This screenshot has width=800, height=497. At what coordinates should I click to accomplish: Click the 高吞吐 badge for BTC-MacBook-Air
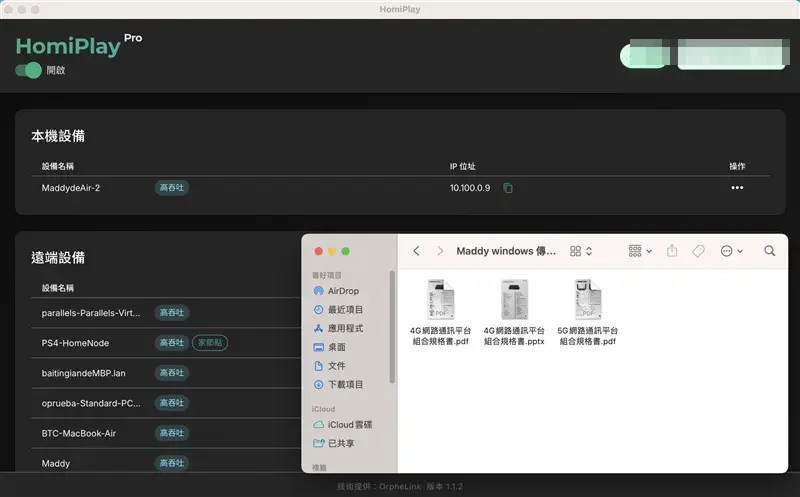point(172,433)
